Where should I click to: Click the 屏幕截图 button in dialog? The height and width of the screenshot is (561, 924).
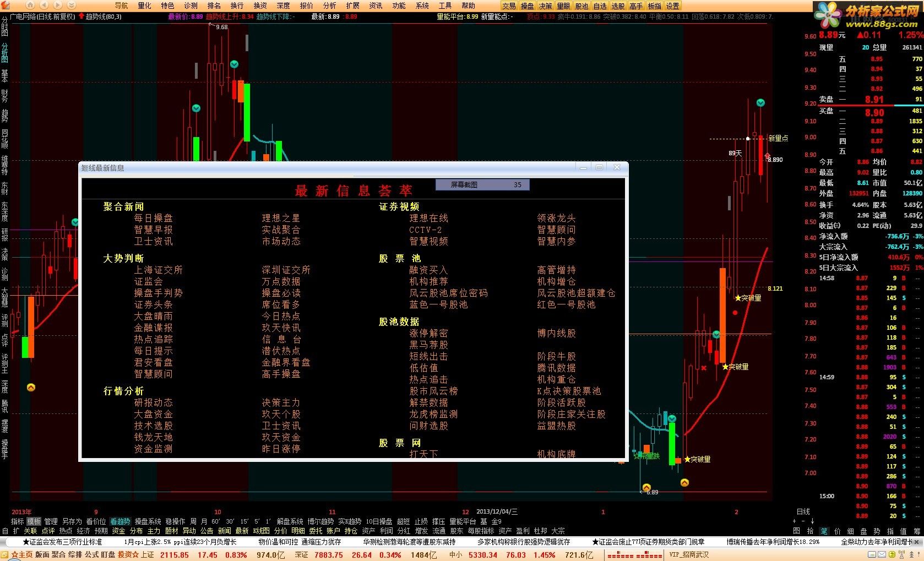(x=482, y=185)
